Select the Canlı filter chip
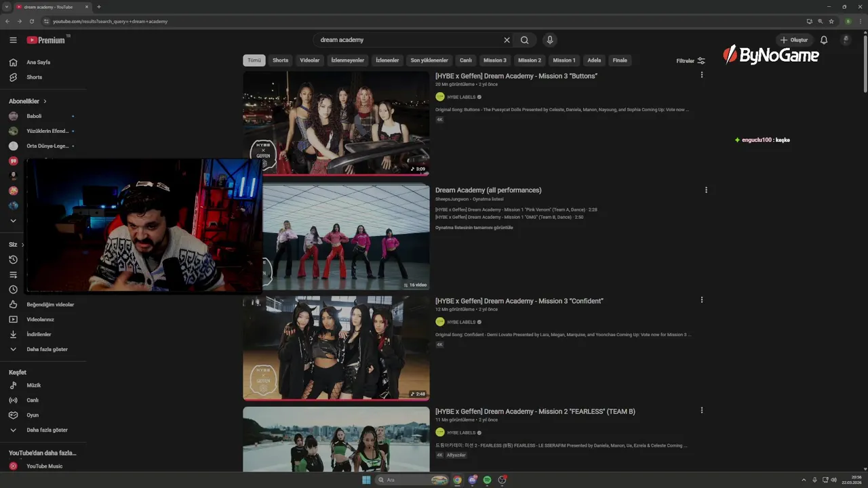This screenshot has width=868, height=488. point(466,60)
